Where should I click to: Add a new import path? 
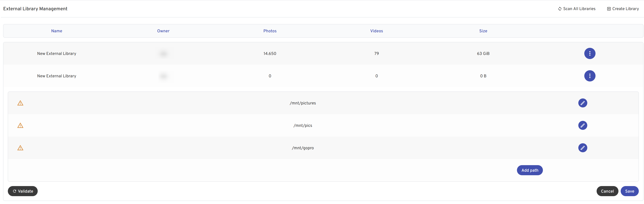tap(530, 170)
